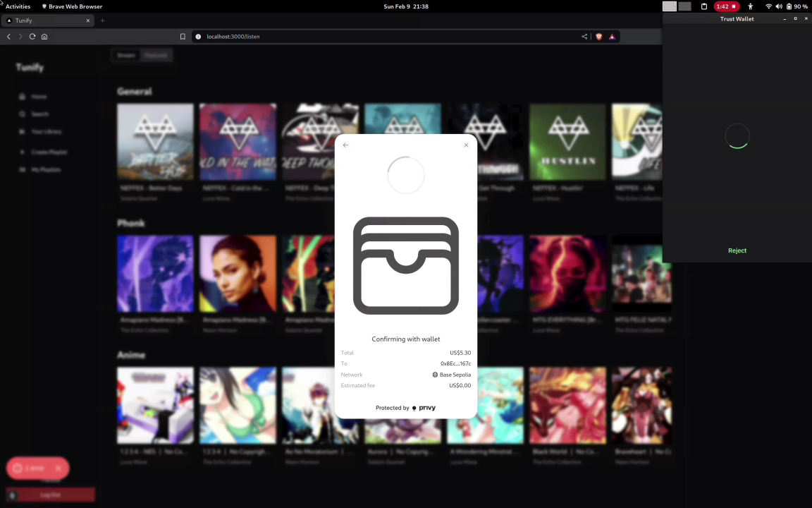
Task: Click the Phonk section heading
Action: 131,223
